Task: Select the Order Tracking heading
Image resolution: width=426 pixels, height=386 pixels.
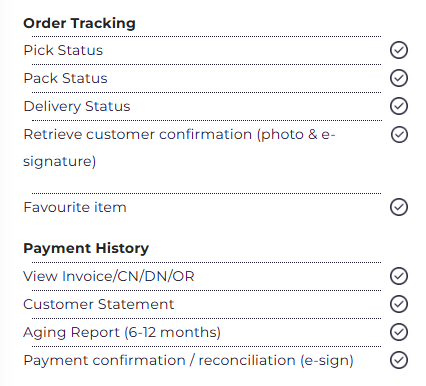Action: point(79,23)
